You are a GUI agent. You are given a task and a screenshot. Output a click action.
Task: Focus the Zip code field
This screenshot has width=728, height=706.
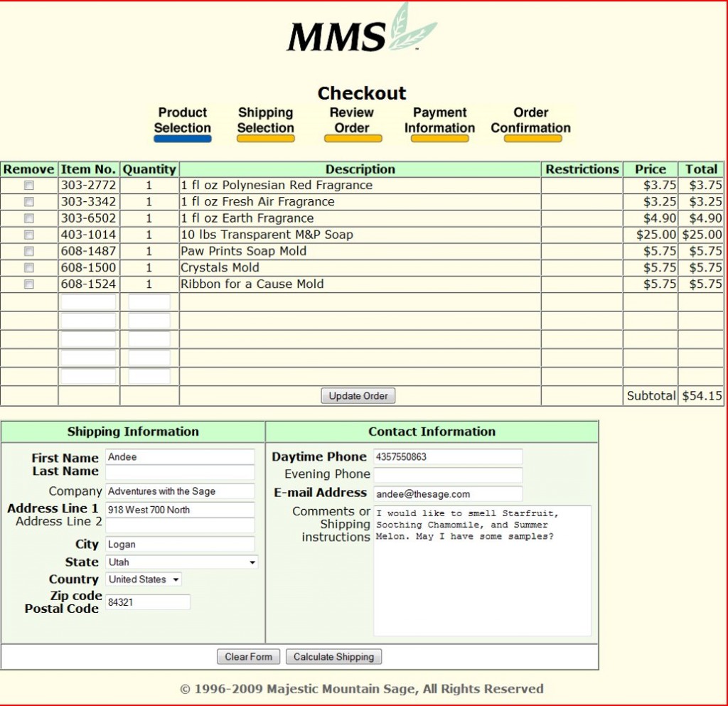148,602
